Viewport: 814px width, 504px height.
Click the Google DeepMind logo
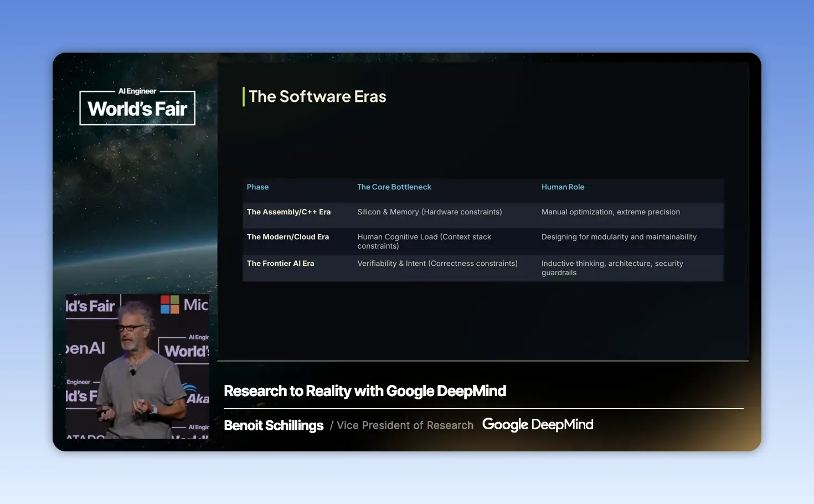coord(538,425)
